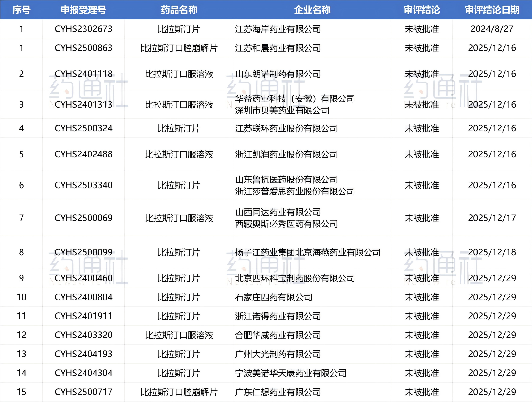532x402 pixels.
Task: Click '未被批准' in the CYHS2404304 row
Action: (422, 373)
